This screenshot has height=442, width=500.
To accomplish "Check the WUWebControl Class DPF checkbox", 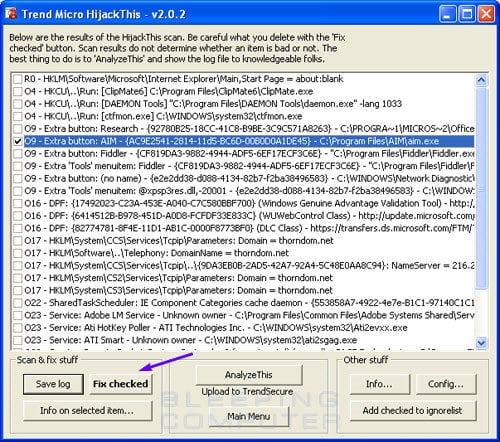I will tap(18, 216).
